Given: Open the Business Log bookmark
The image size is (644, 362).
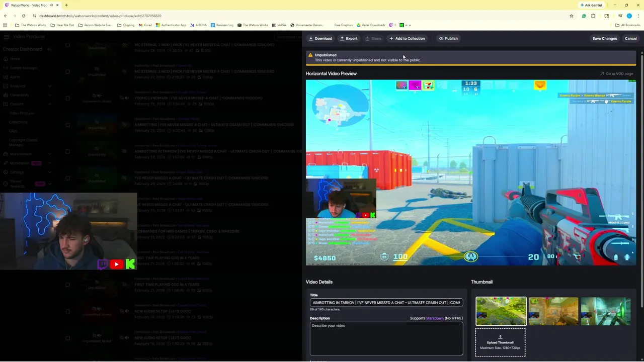Looking at the screenshot, I should click(x=222, y=25).
